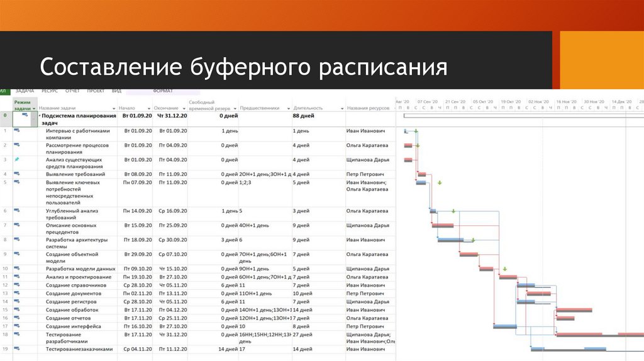Screen dimensions: 644x361
Task: Select the task name 'Разработка модели данных'
Action: [80, 269]
